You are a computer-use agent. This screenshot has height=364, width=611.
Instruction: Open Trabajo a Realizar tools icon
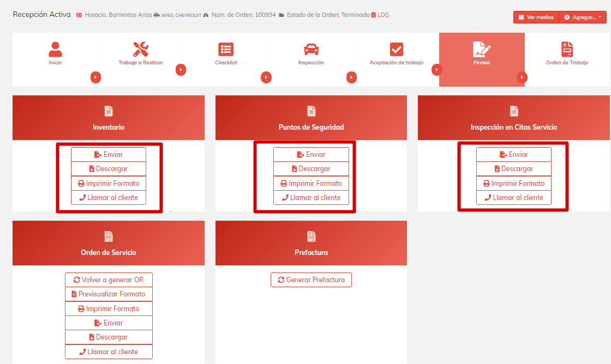141,50
